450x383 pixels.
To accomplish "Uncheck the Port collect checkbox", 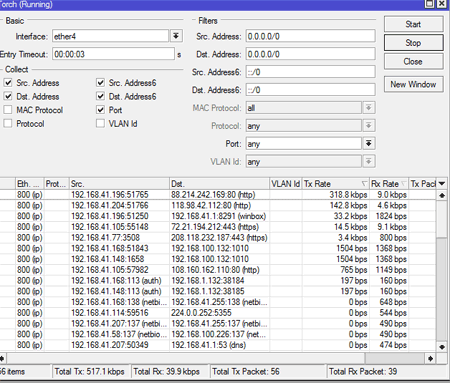I will click(100, 110).
